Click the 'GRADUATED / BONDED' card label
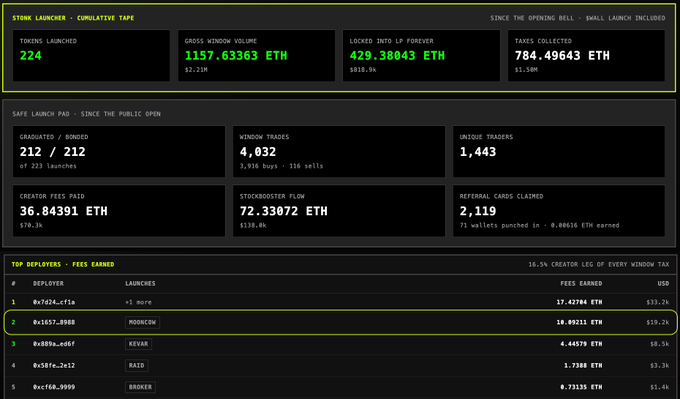Viewport: 680px width, 399px height. pyautogui.click(x=54, y=137)
